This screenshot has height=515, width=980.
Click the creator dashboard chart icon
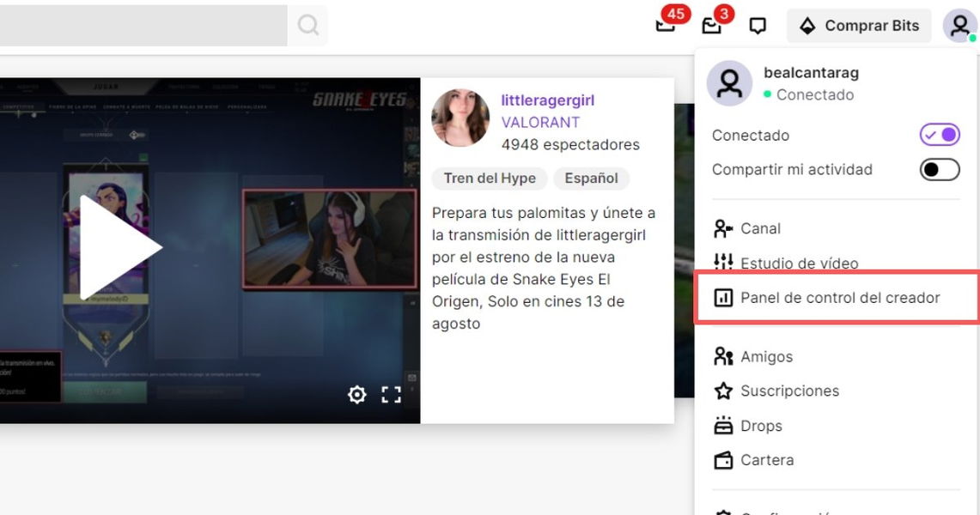coord(723,298)
